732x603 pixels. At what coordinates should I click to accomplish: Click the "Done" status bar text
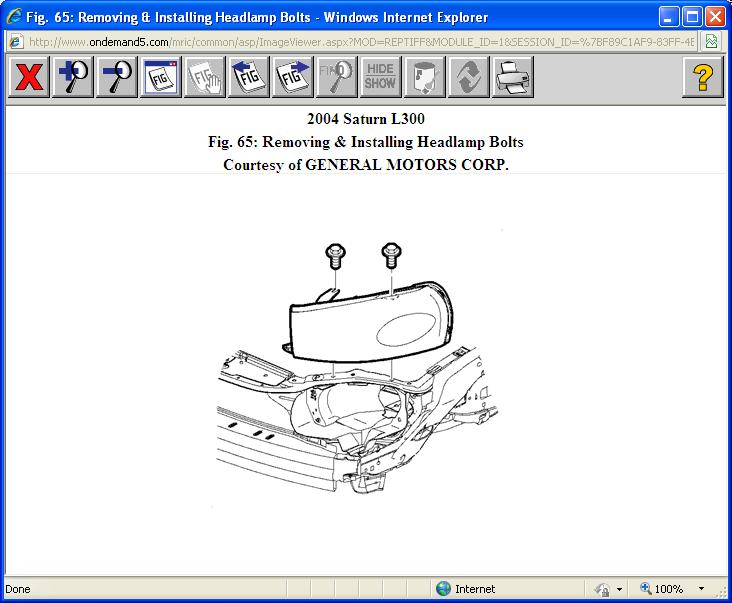(x=18, y=589)
